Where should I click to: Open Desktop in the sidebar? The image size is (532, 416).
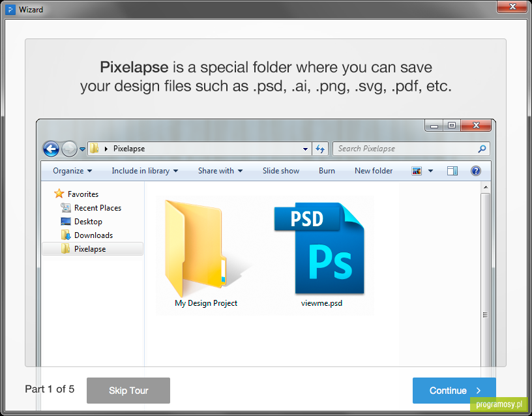click(88, 222)
